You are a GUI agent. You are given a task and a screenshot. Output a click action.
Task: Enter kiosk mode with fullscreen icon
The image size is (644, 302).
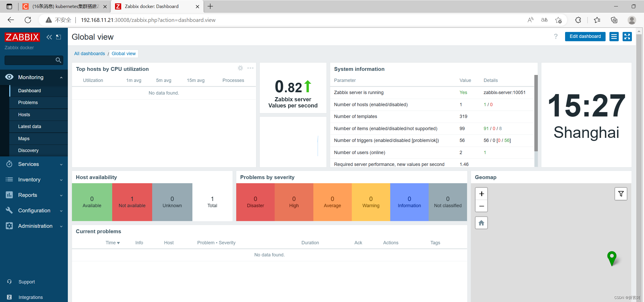627,37
